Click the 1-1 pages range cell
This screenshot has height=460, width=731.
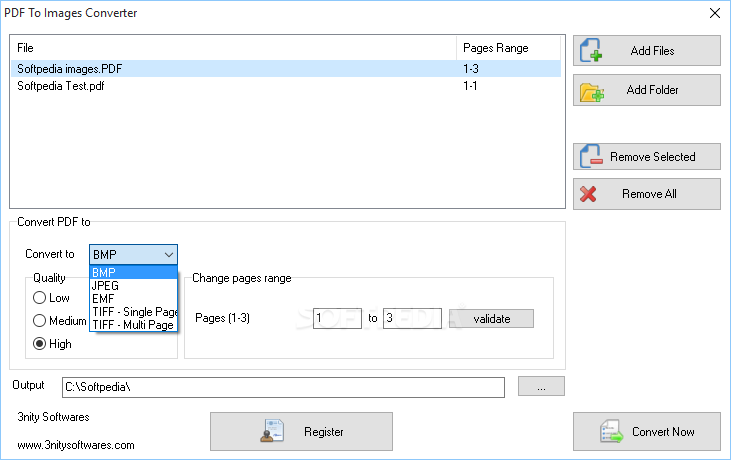(x=470, y=86)
